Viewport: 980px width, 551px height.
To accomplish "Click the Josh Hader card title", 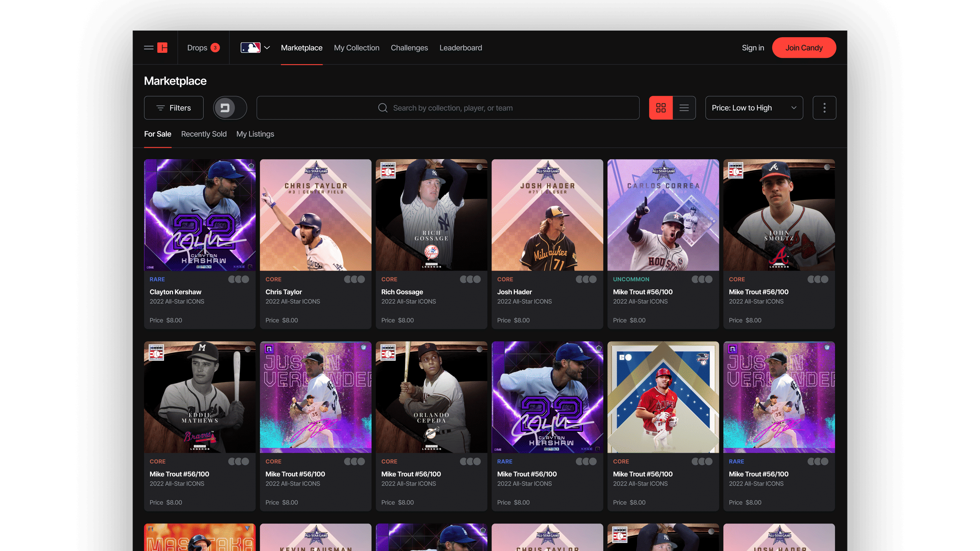I will pos(514,292).
